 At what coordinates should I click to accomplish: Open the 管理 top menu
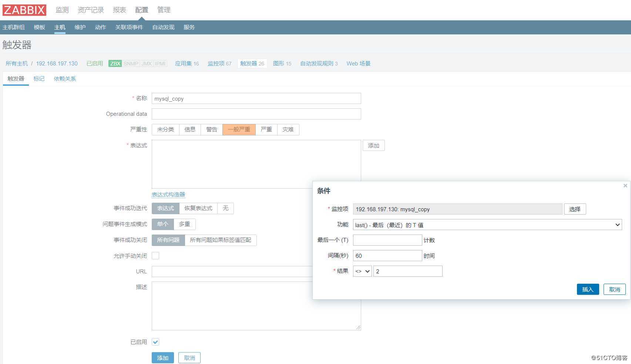(x=164, y=10)
